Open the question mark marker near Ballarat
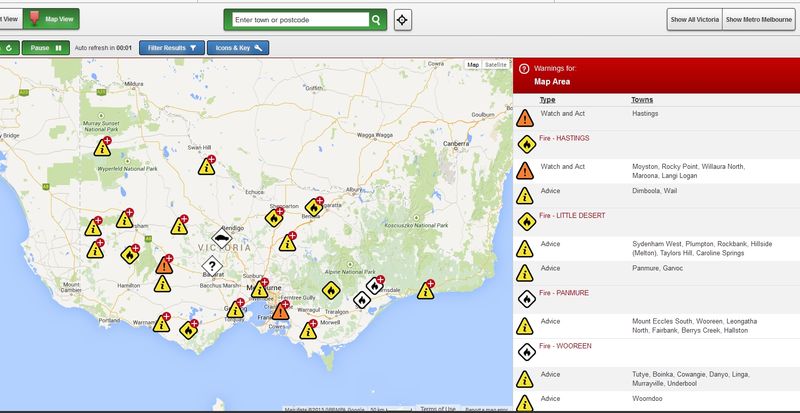 coord(212,265)
